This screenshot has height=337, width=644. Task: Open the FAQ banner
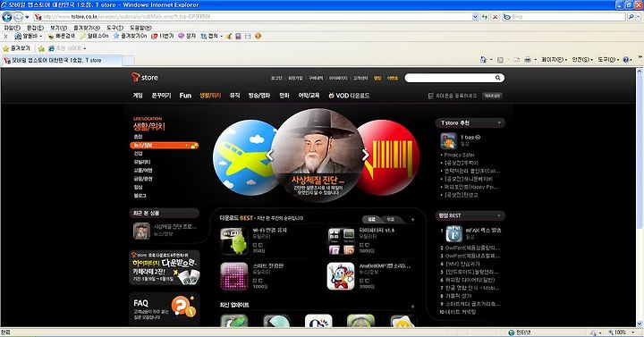point(164,308)
